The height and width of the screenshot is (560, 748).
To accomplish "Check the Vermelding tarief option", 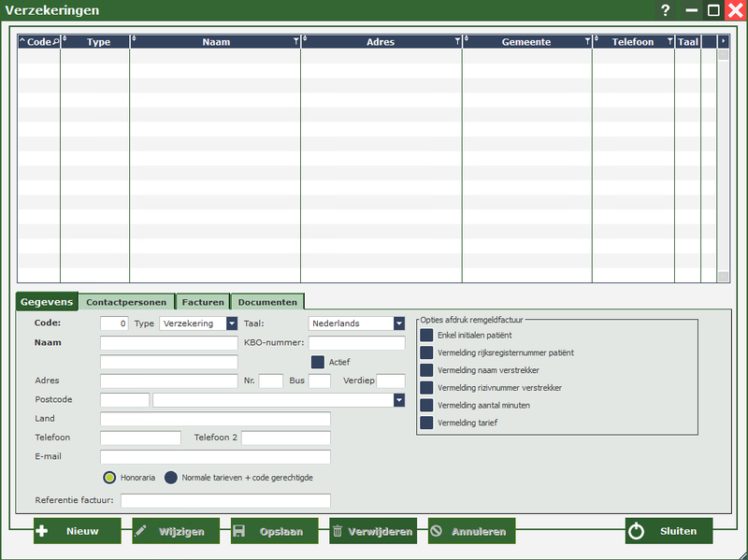I will 426,423.
